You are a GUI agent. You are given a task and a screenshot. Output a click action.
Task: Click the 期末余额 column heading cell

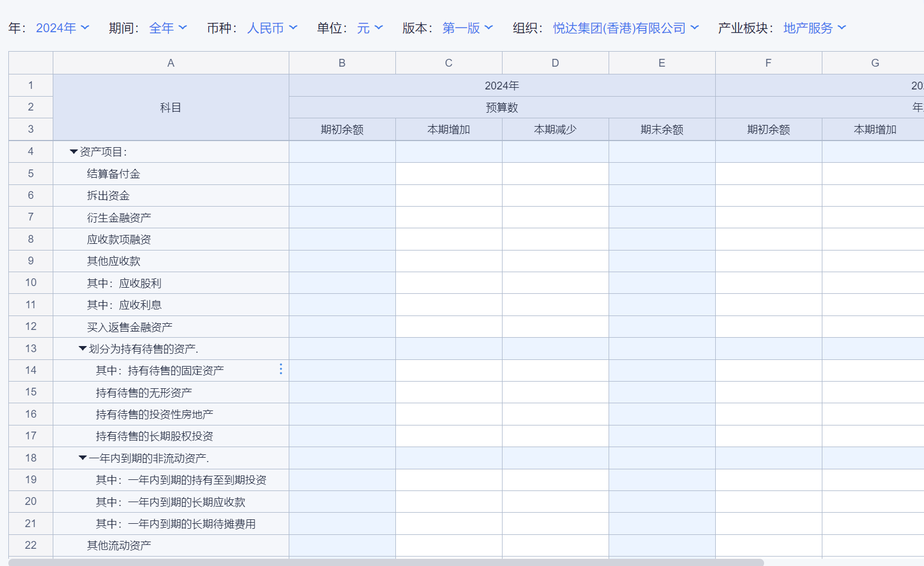pos(662,129)
